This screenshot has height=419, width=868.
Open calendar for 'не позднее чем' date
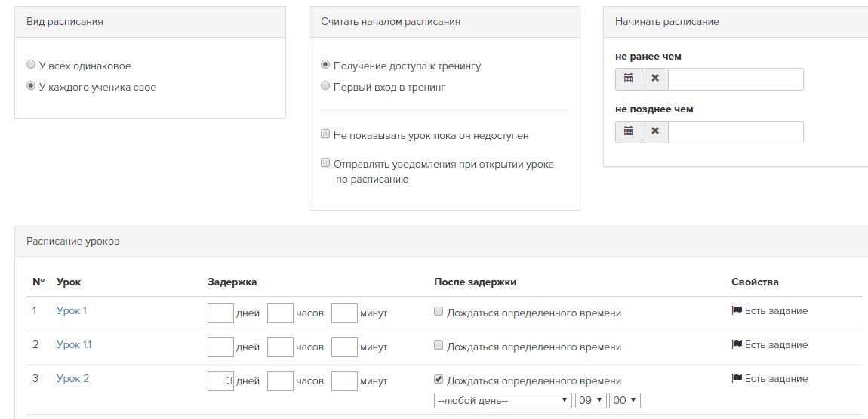pos(628,132)
